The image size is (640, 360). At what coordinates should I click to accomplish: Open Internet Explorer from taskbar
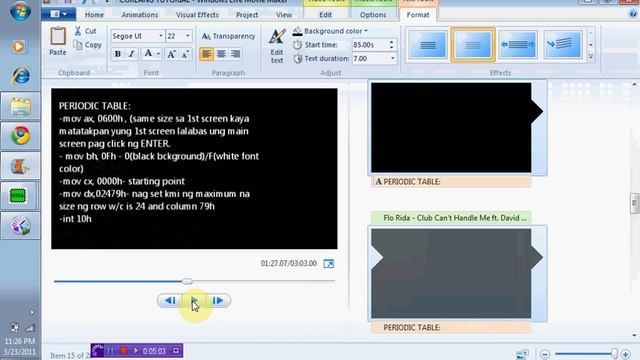[20, 76]
